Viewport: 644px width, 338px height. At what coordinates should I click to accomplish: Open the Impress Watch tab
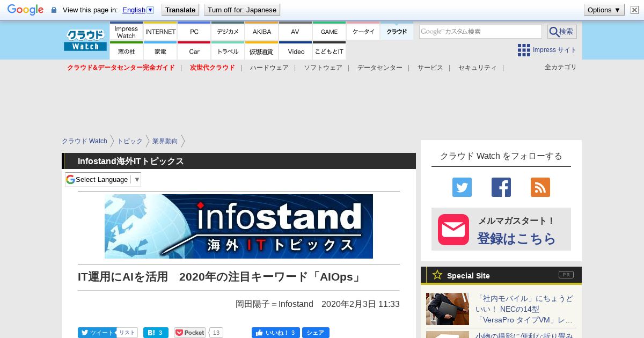coord(126,32)
